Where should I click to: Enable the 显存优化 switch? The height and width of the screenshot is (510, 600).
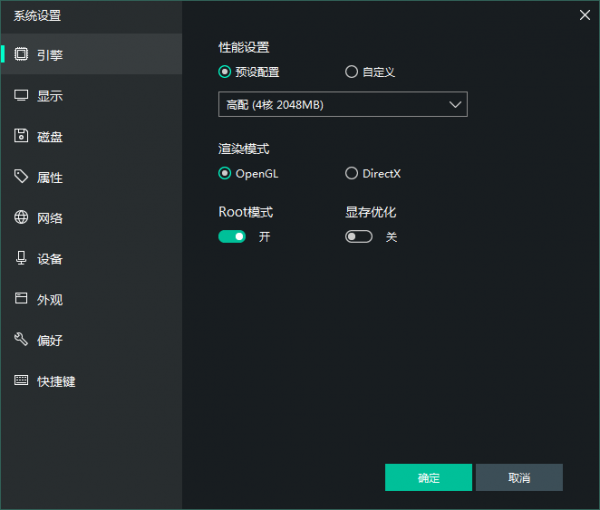point(359,236)
